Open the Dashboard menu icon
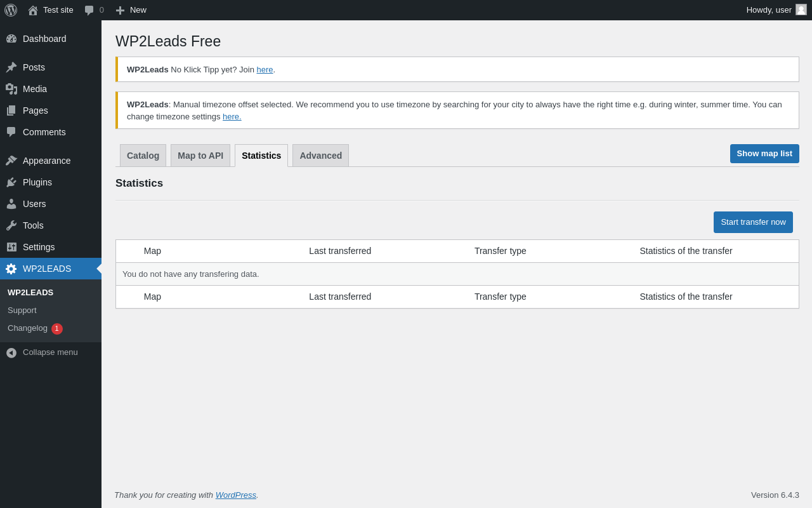The width and height of the screenshot is (812, 508). click(11, 39)
